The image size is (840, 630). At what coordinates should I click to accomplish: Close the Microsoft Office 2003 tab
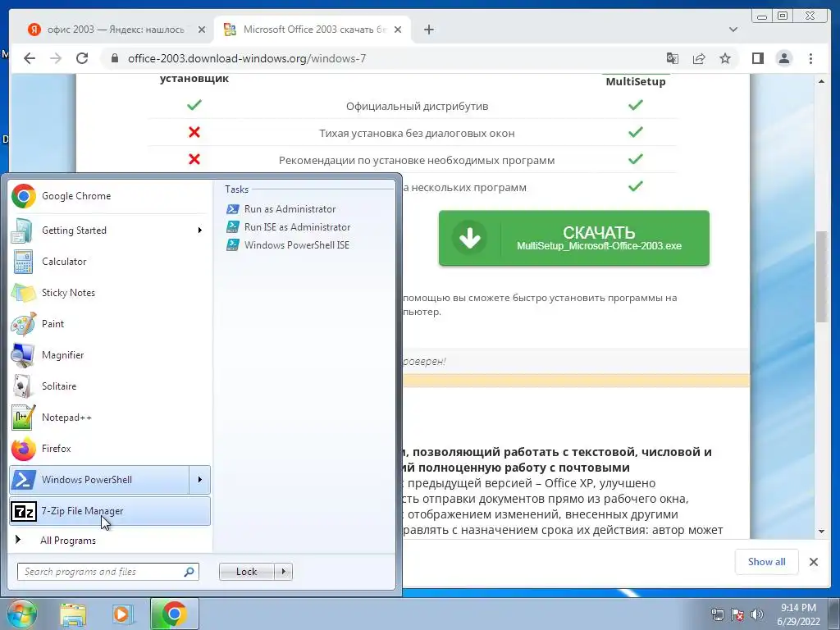coord(398,30)
